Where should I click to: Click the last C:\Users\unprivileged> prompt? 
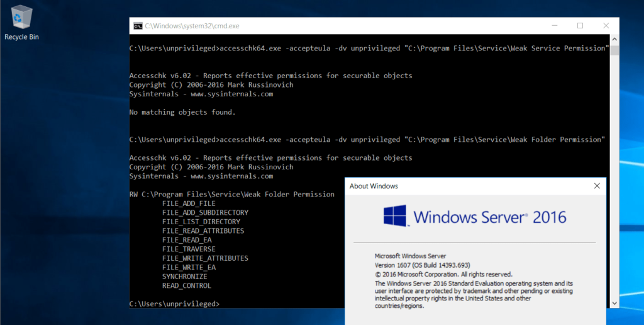175,304
